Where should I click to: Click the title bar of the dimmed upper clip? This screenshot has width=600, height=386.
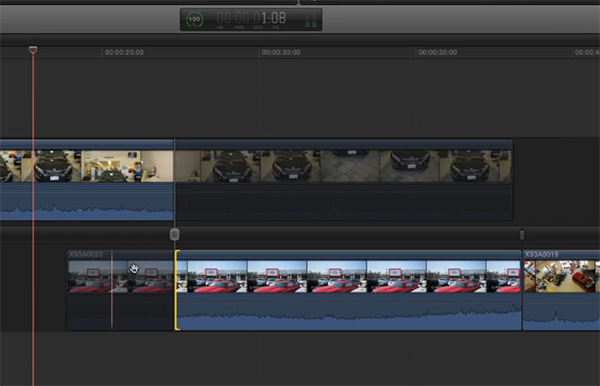click(344, 145)
